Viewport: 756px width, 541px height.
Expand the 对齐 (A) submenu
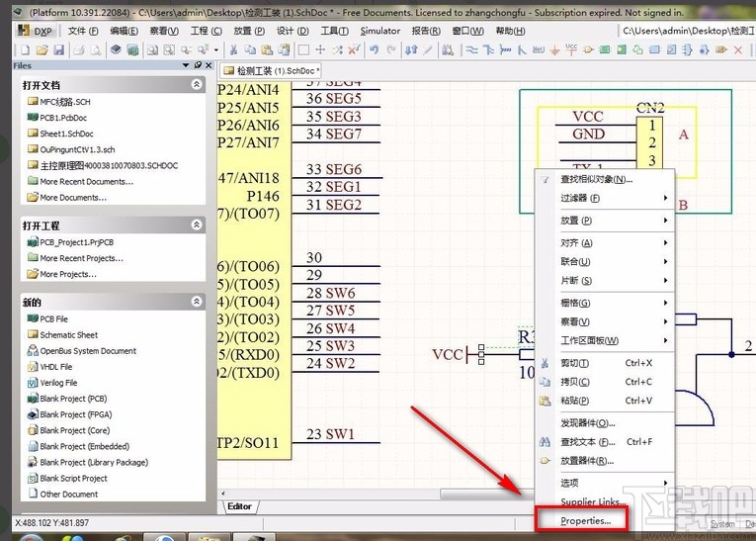pyautogui.click(x=607, y=242)
